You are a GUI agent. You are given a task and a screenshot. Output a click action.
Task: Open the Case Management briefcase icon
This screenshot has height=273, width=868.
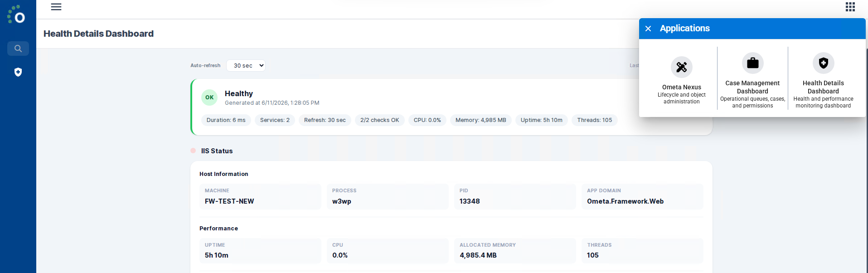[752, 63]
